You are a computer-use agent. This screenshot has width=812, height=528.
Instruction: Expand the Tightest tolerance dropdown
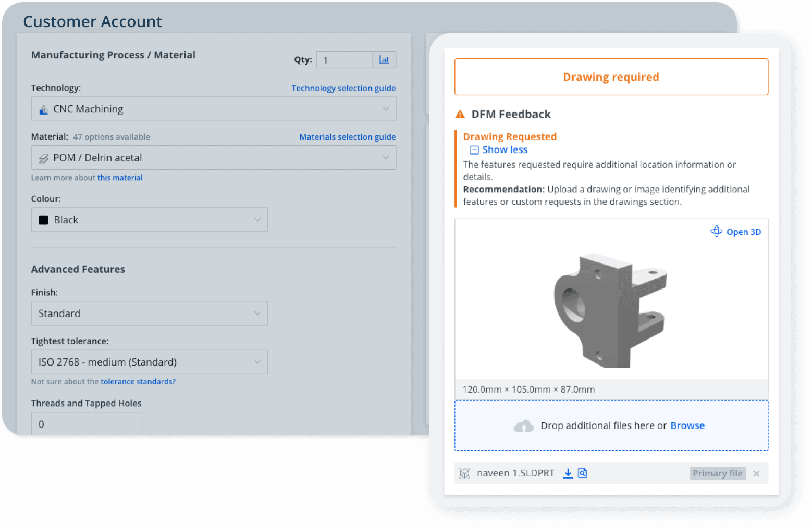257,362
